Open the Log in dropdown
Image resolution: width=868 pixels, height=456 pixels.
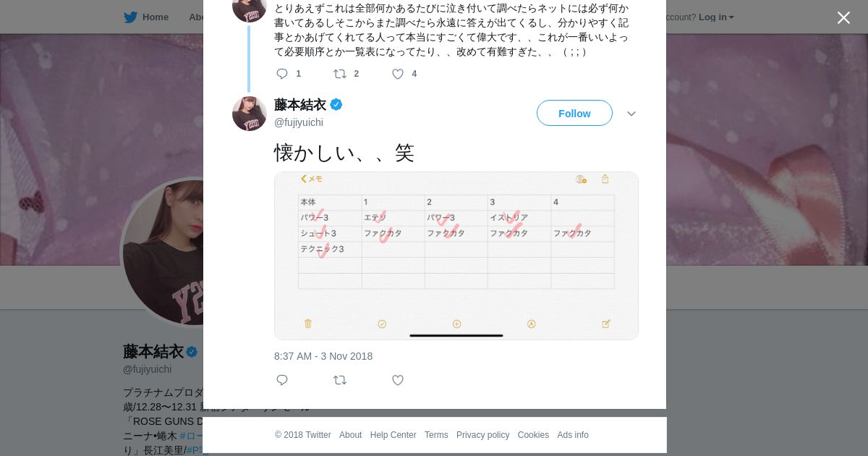tap(716, 17)
